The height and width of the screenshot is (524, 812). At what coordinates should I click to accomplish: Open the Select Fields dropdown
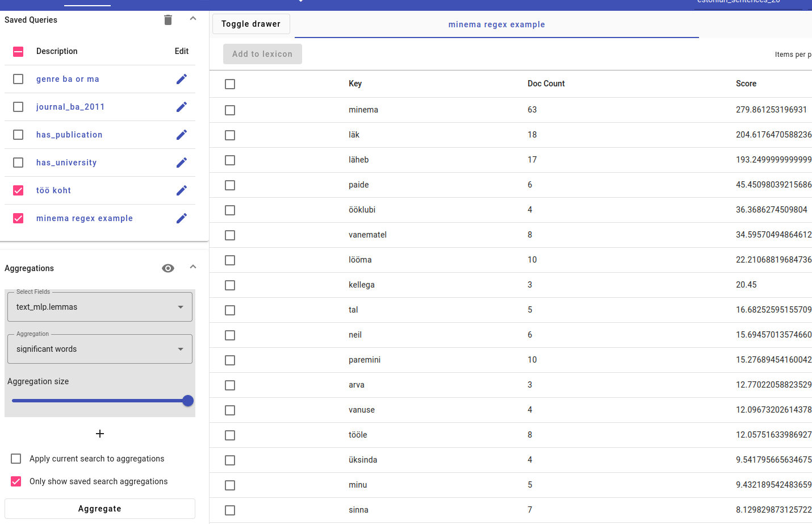(x=100, y=307)
